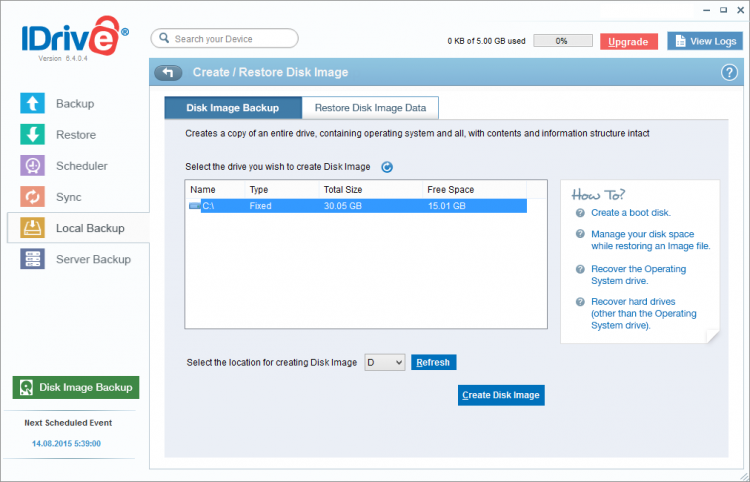This screenshot has width=750, height=482.
Task: Open Recover hard drives link
Action: point(644,314)
